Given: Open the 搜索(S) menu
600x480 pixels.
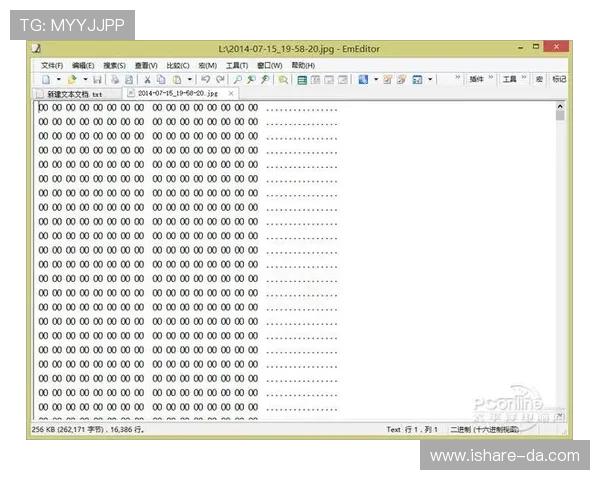Looking at the screenshot, I should coord(115,65).
